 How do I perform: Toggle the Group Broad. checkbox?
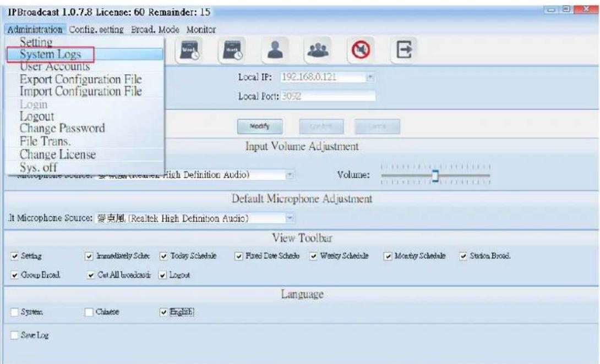click(14, 275)
